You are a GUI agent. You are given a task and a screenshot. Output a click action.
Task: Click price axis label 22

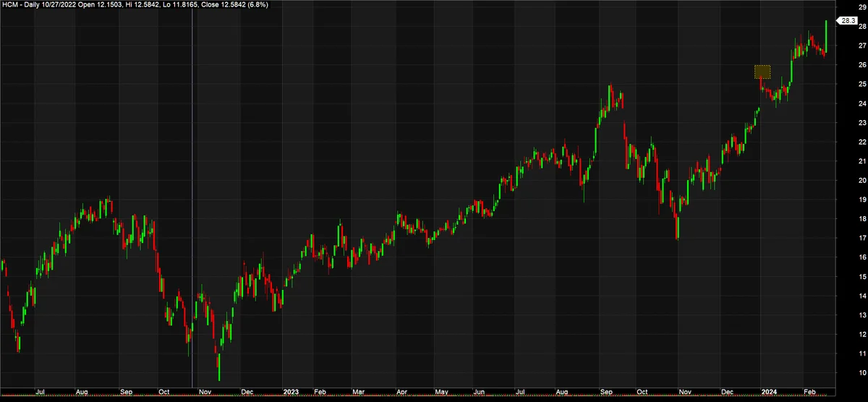point(861,142)
